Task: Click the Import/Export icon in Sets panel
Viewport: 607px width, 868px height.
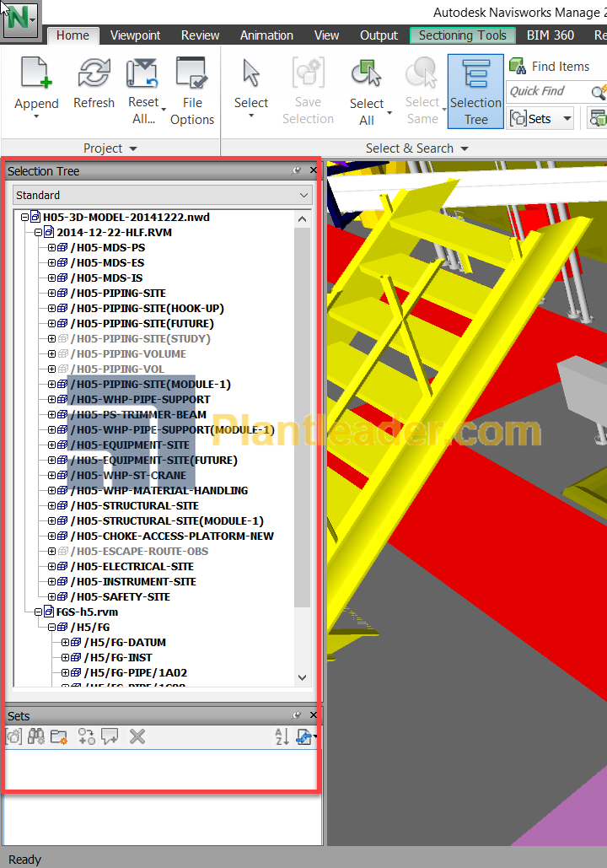Action: click(x=306, y=736)
